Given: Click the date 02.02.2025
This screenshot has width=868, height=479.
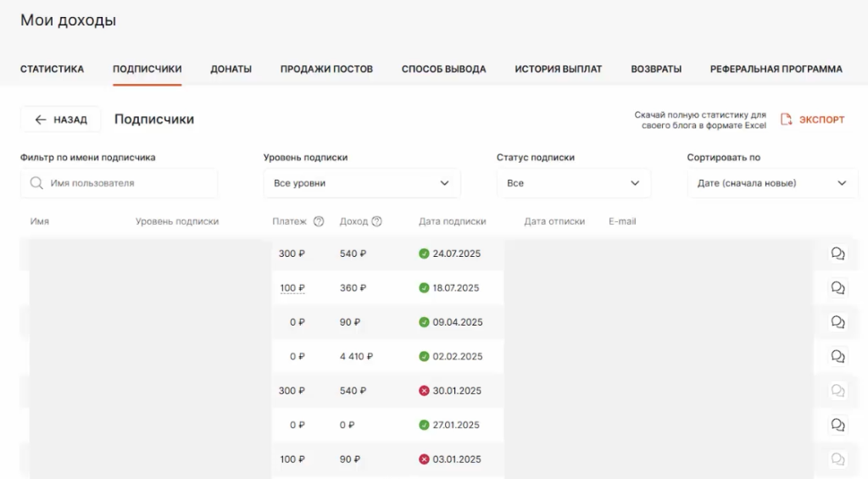Looking at the screenshot, I should point(457,357).
